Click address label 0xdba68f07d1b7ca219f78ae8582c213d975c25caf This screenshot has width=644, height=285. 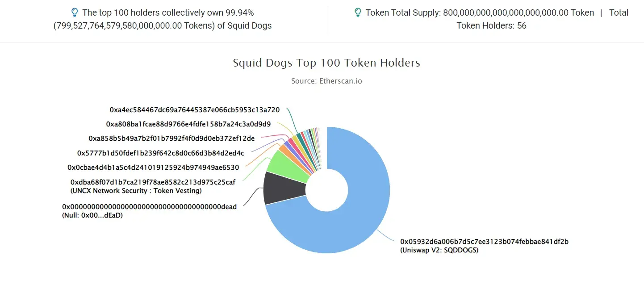[153, 182]
